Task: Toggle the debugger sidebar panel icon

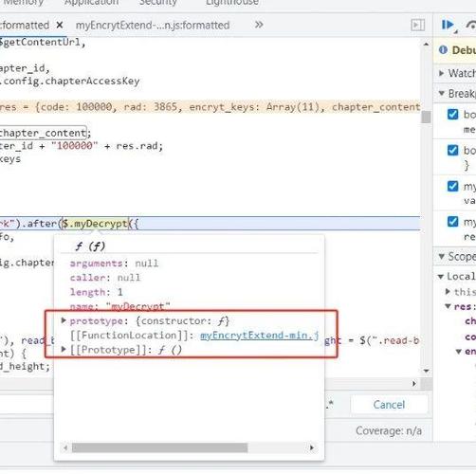Action: pyautogui.click(x=417, y=25)
